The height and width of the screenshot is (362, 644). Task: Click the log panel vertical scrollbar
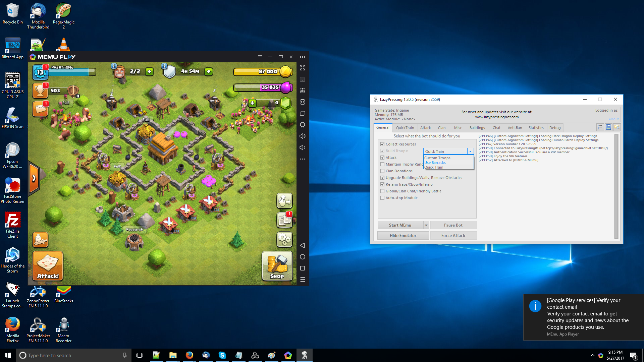coord(616,186)
